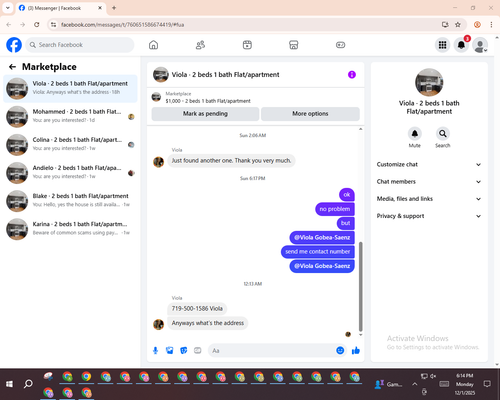The image size is (500, 400).
Task: Click listing thumbnail beside Marketplace $1,000
Action: (156, 97)
